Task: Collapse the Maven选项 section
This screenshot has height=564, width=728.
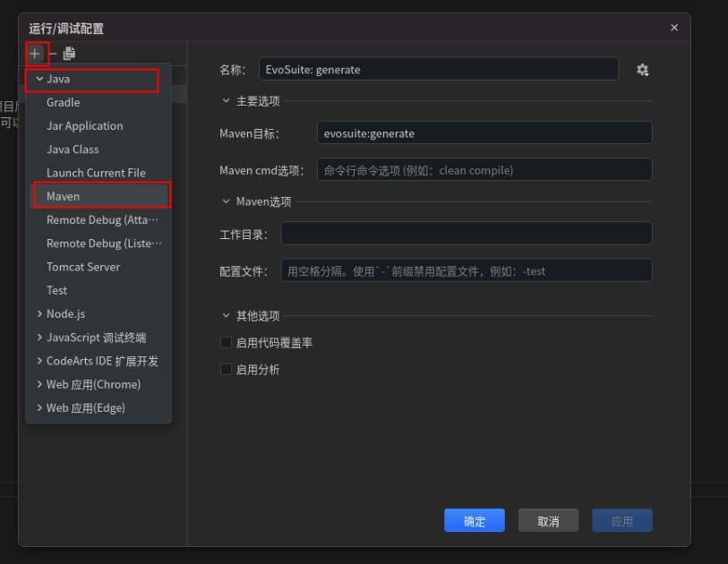Action: [x=227, y=201]
